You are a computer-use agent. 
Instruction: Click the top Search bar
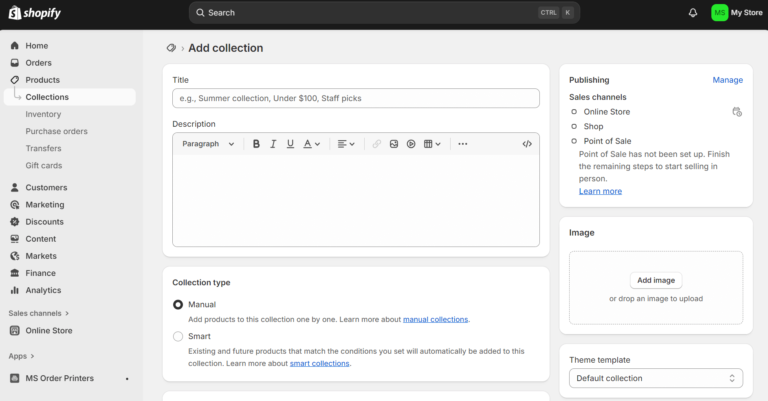point(384,13)
